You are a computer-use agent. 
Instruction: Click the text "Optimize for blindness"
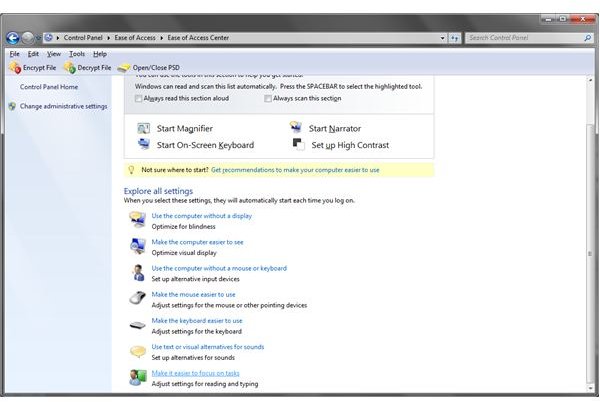point(183,227)
